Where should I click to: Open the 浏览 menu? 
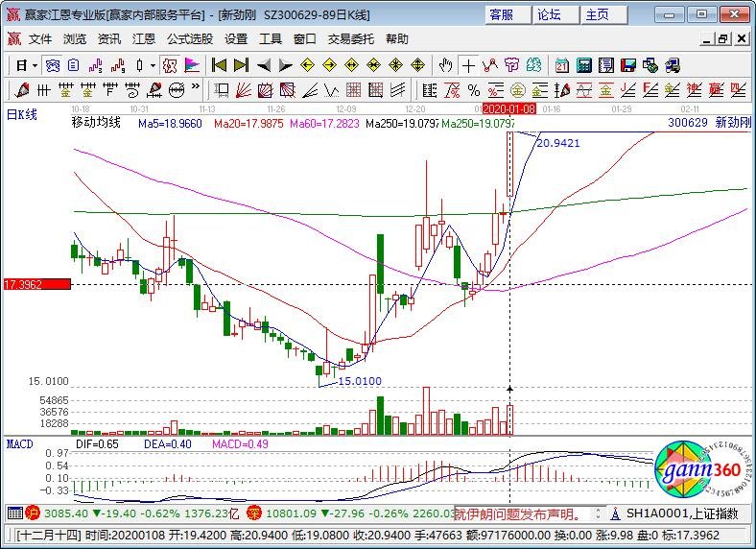tap(75, 39)
